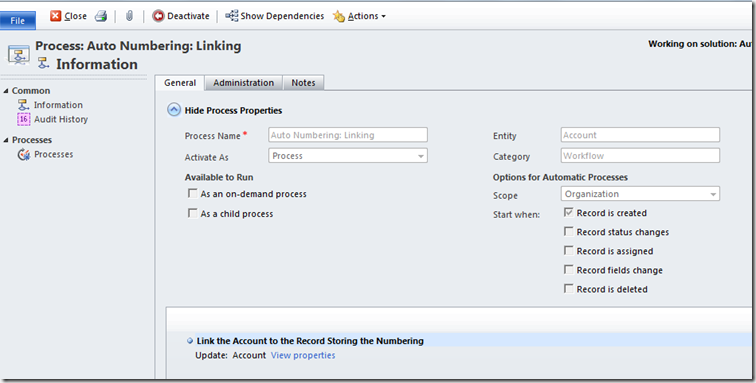Toggle Record is deleted checkbox
Viewport: 756px width, 383px height.
(x=569, y=289)
